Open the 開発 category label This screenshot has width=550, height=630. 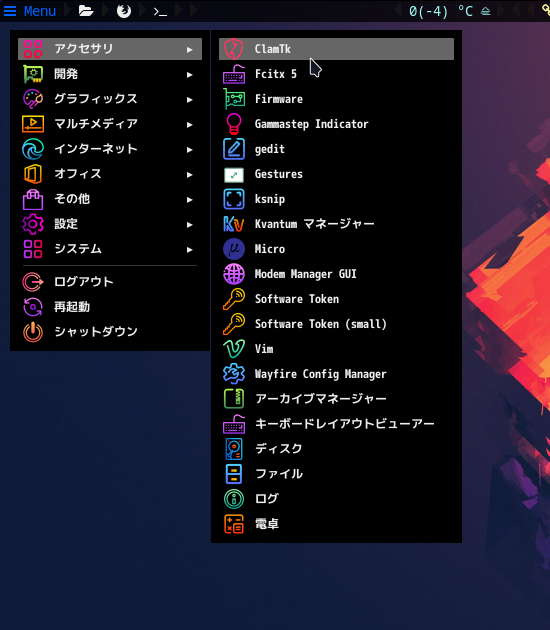click(66, 74)
